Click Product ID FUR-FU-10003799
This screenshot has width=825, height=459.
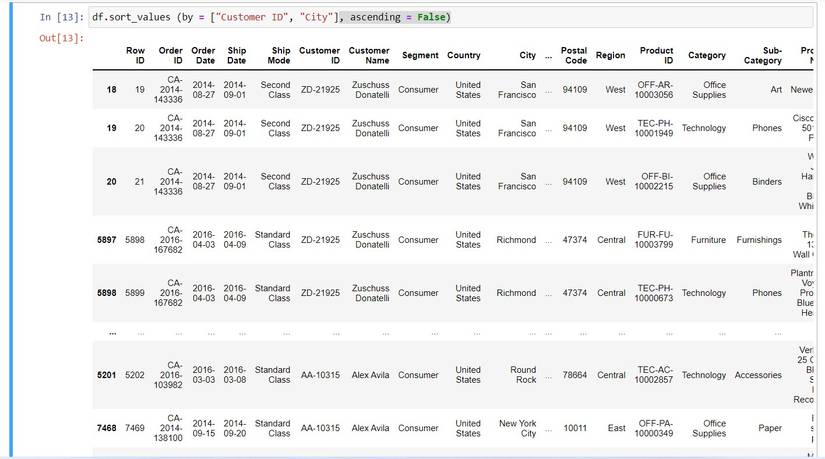click(654, 240)
